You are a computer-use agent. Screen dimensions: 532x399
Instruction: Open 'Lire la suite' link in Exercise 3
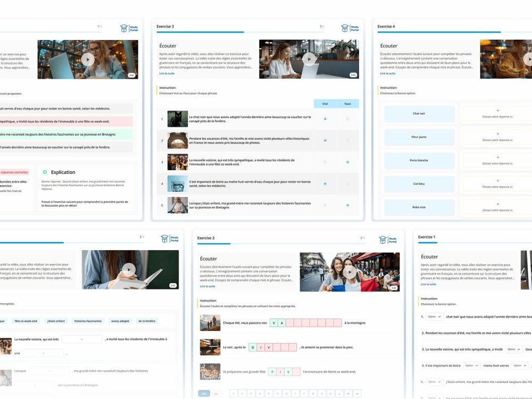[167, 73]
